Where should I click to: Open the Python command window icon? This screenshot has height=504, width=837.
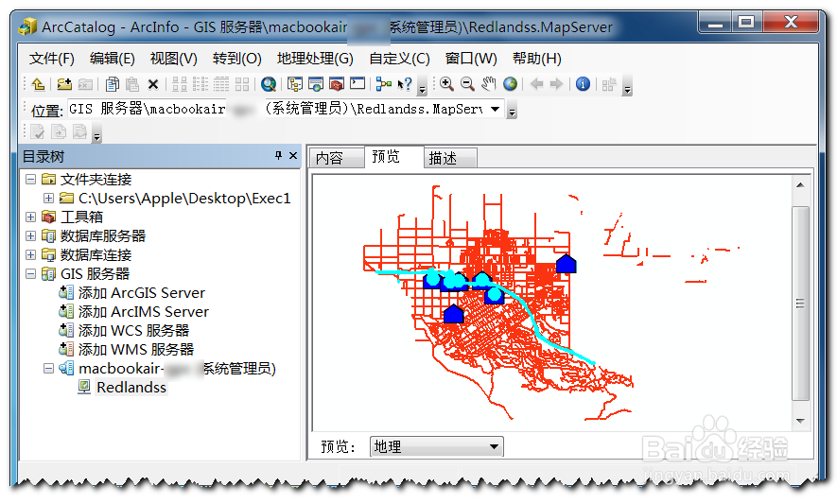(357, 83)
